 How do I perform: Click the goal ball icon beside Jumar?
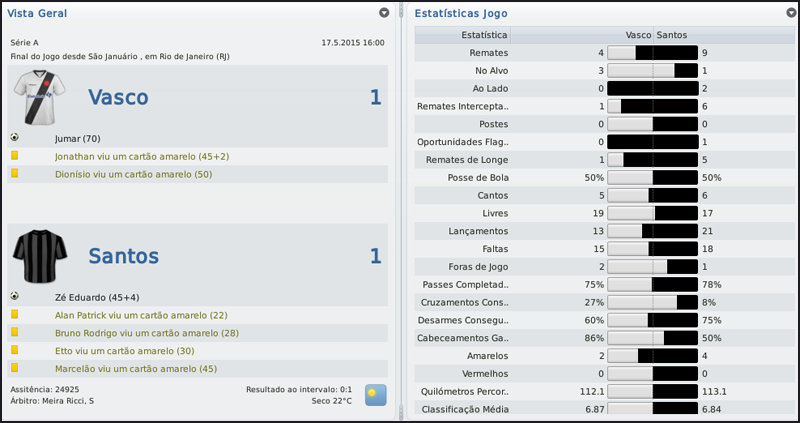pyautogui.click(x=15, y=138)
